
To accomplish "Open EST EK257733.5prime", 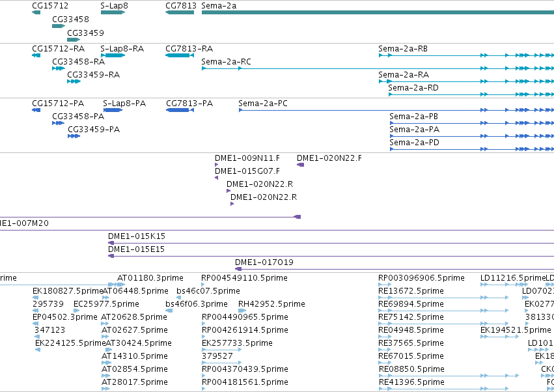I will [x=237, y=343].
